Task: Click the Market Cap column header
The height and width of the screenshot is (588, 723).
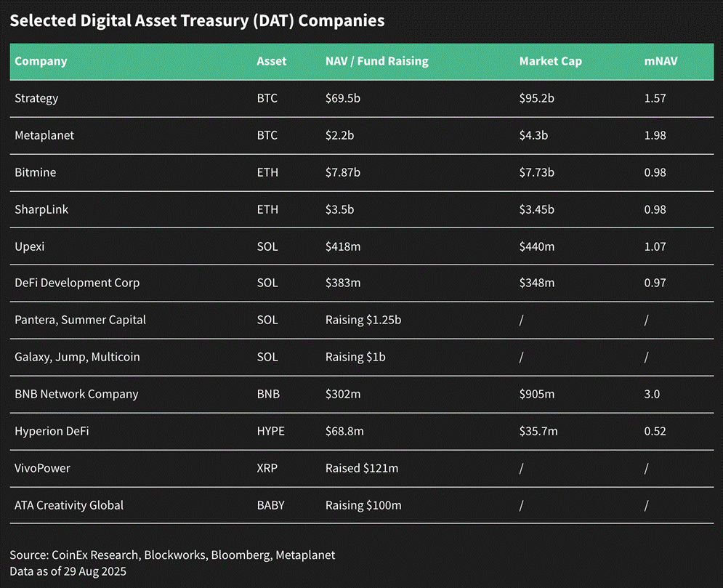Action: pos(550,61)
